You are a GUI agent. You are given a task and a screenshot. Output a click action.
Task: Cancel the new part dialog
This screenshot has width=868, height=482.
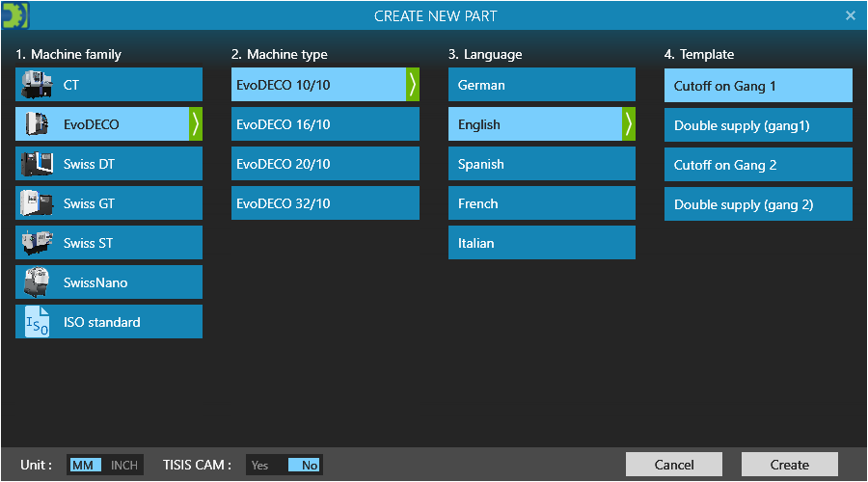(673, 465)
